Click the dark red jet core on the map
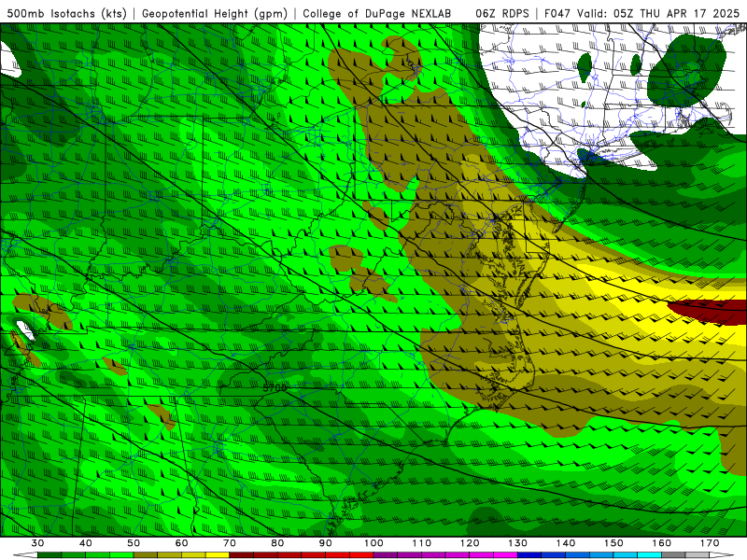747x560 pixels. tap(710, 311)
